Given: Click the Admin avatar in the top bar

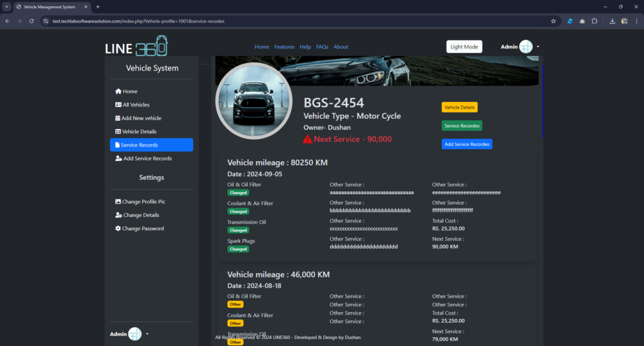Looking at the screenshot, I should pos(526,47).
